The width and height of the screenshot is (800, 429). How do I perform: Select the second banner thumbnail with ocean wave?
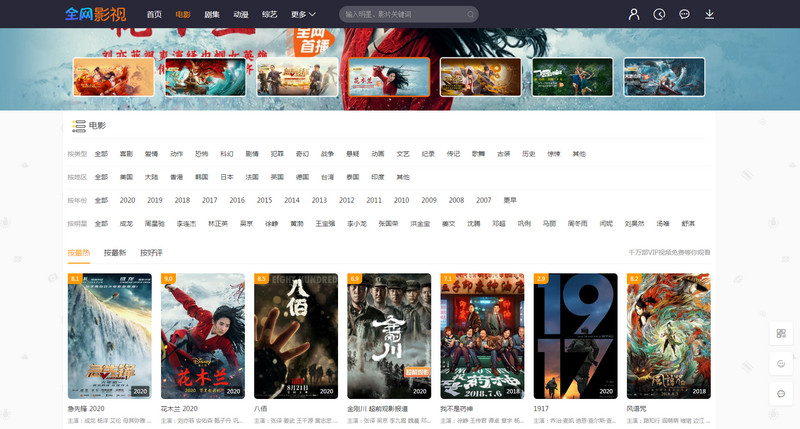205,77
